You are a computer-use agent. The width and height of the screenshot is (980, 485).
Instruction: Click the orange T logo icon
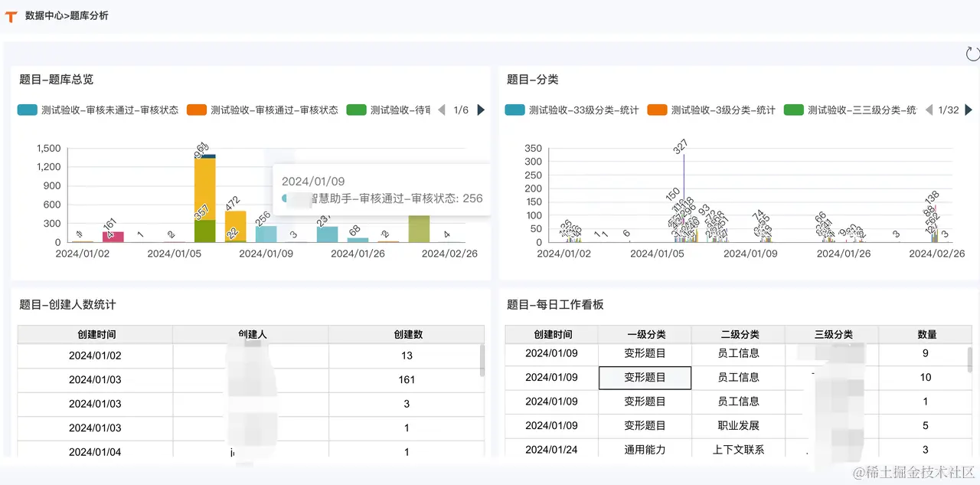click(x=11, y=16)
